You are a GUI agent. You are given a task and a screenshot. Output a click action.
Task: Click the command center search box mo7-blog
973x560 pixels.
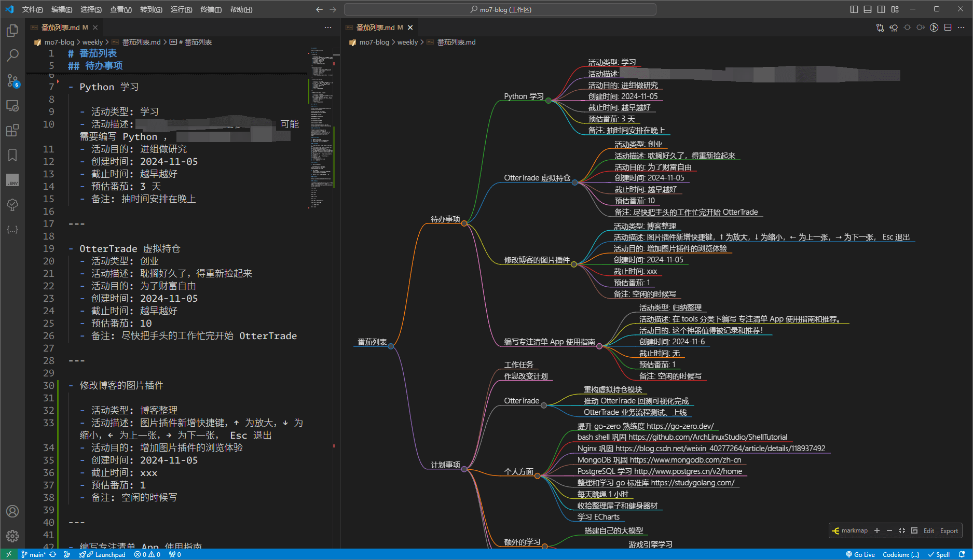(x=500, y=9)
